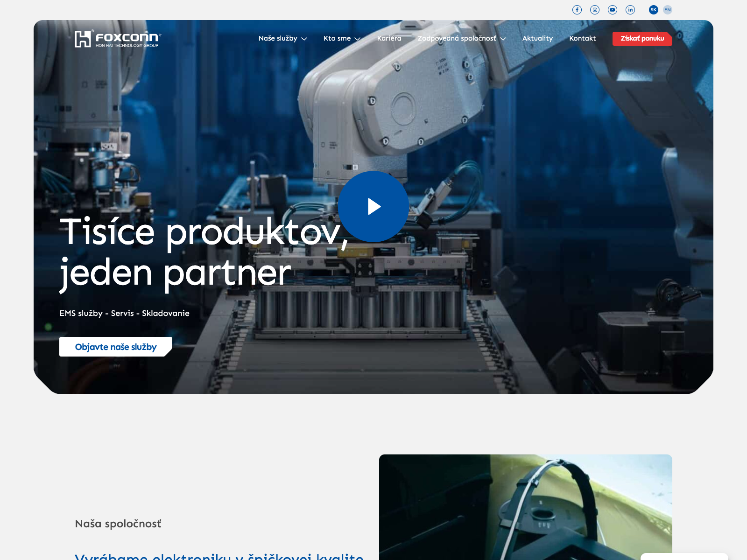Open the Kto sme menu
The width and height of the screenshot is (747, 560).
[337, 38]
